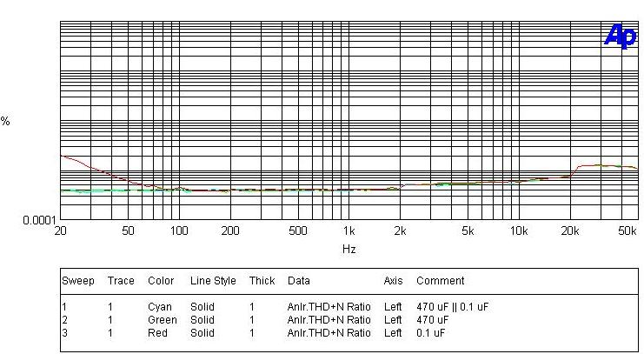Image resolution: width=644 pixels, height=354 pixels.
Task: Click sweep number 1 in the legend
Action: click(64, 307)
